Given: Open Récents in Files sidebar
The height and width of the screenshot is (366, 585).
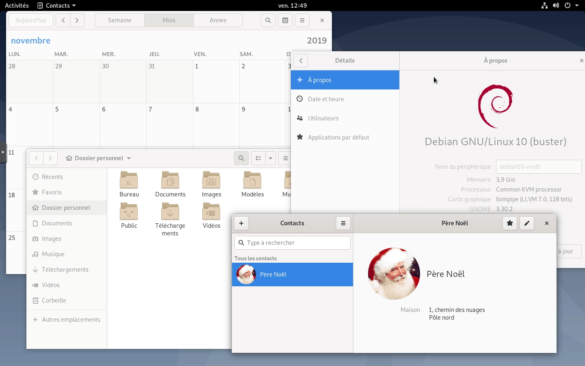Looking at the screenshot, I should [67, 177].
